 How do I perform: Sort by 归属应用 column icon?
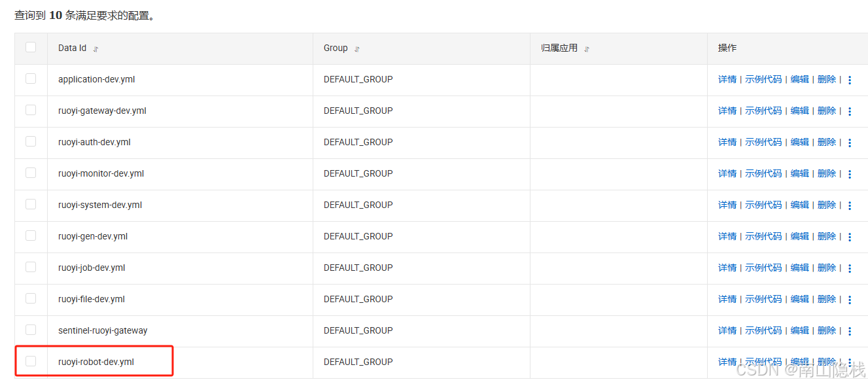[587, 49]
